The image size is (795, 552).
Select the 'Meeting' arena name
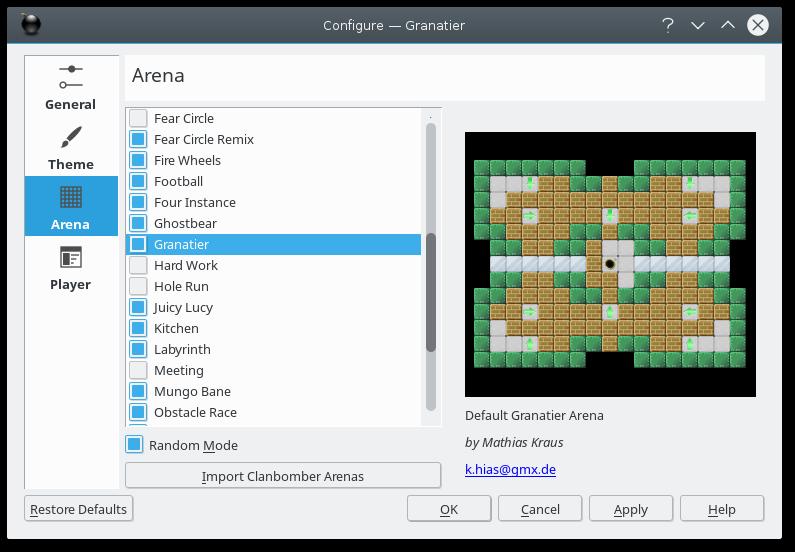(178, 371)
